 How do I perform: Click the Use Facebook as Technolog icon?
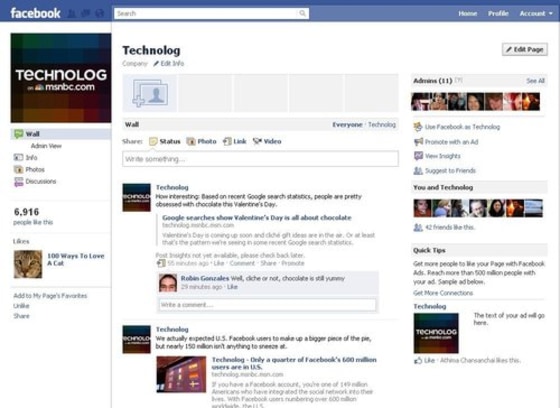[418, 126]
